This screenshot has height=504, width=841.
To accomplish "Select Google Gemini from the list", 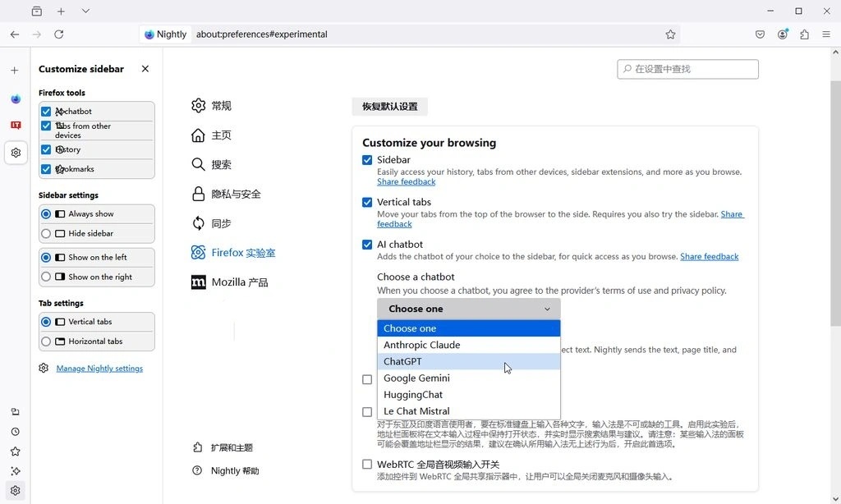I will click(469, 378).
